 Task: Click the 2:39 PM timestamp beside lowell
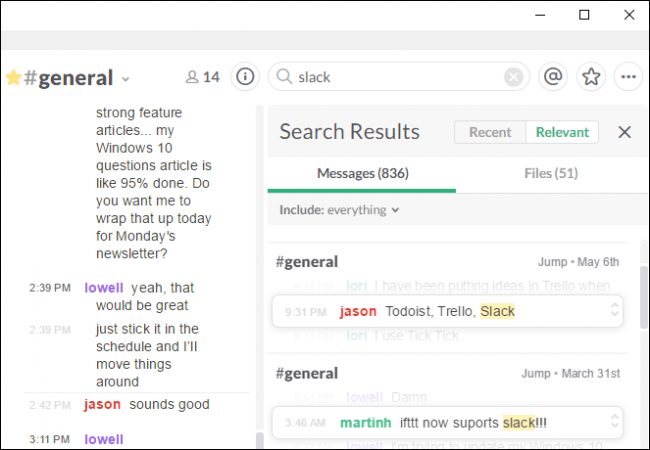50,288
